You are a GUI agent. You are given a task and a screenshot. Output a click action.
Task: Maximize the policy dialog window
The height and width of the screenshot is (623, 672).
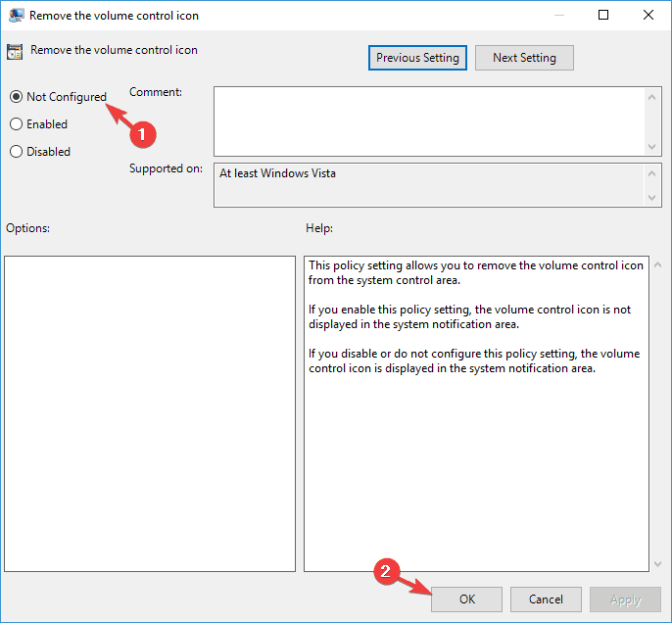[603, 16]
